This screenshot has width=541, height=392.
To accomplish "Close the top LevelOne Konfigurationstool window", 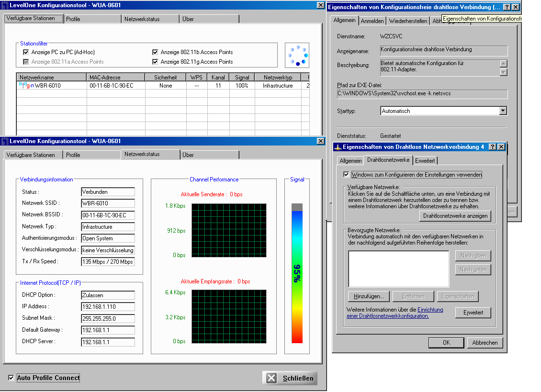I will [x=320, y=5].
